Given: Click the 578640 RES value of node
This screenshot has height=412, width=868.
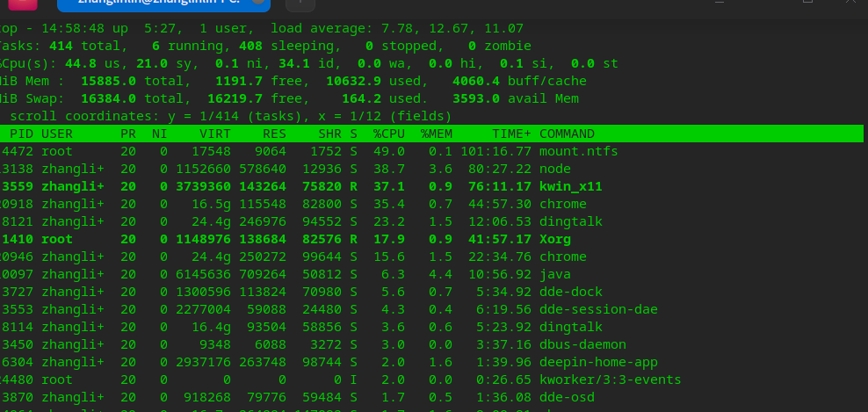Looking at the screenshot, I should [x=263, y=169].
